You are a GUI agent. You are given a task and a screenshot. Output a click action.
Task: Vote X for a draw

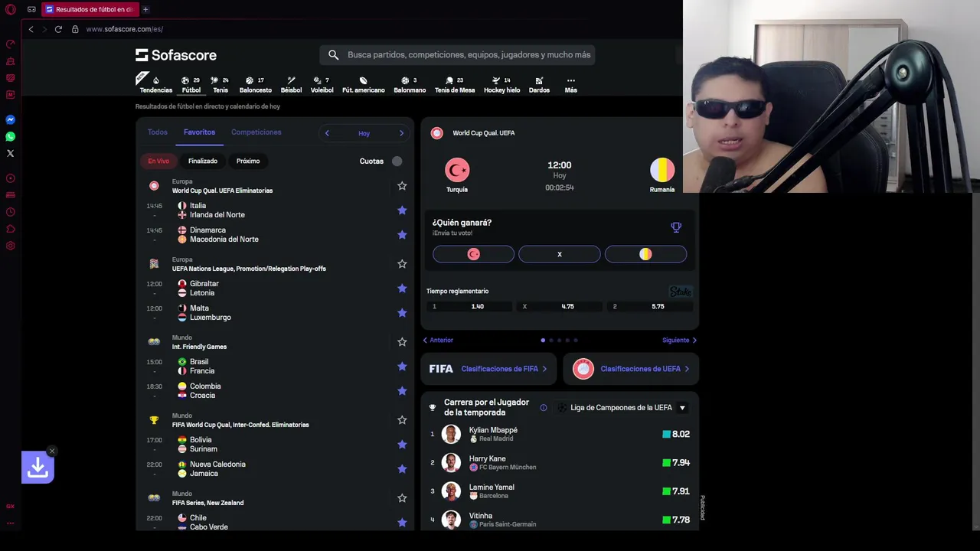(560, 254)
